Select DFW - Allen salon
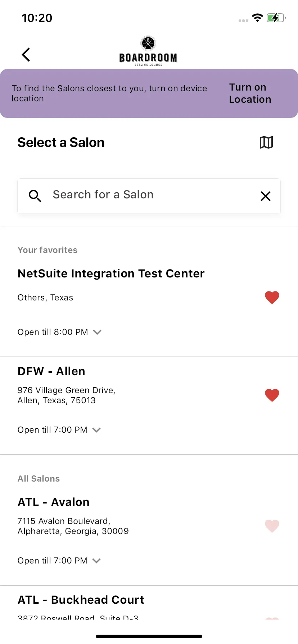 click(51, 371)
